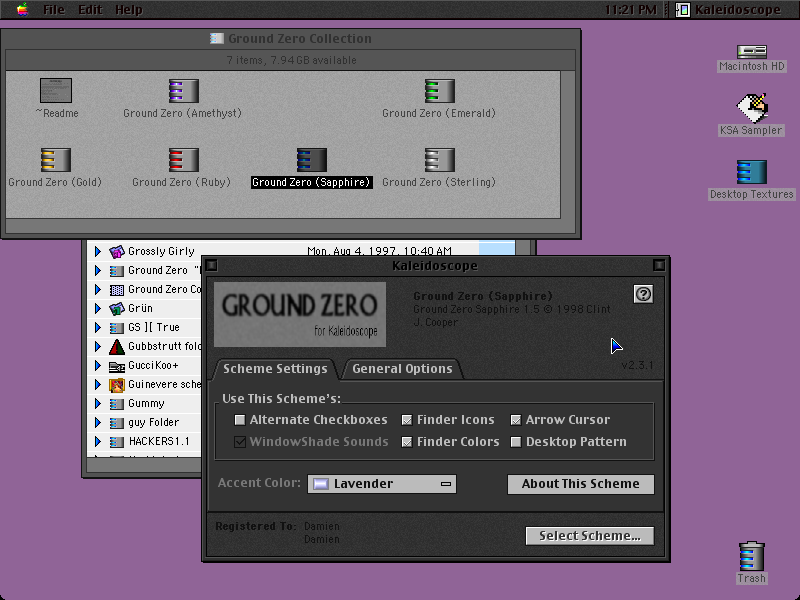Screen dimensions: 800x600
Task: Click the Gummy folder icon in list
Action: point(117,404)
